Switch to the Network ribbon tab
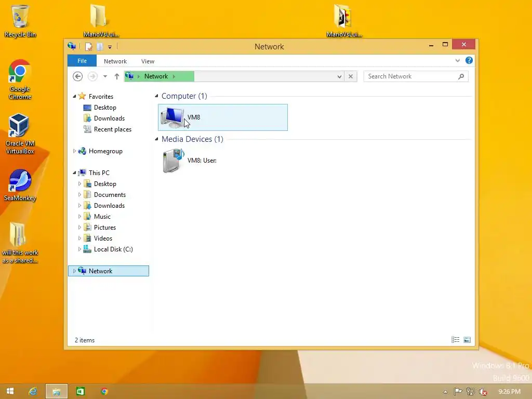Image resolution: width=532 pixels, height=399 pixels. [x=115, y=61]
